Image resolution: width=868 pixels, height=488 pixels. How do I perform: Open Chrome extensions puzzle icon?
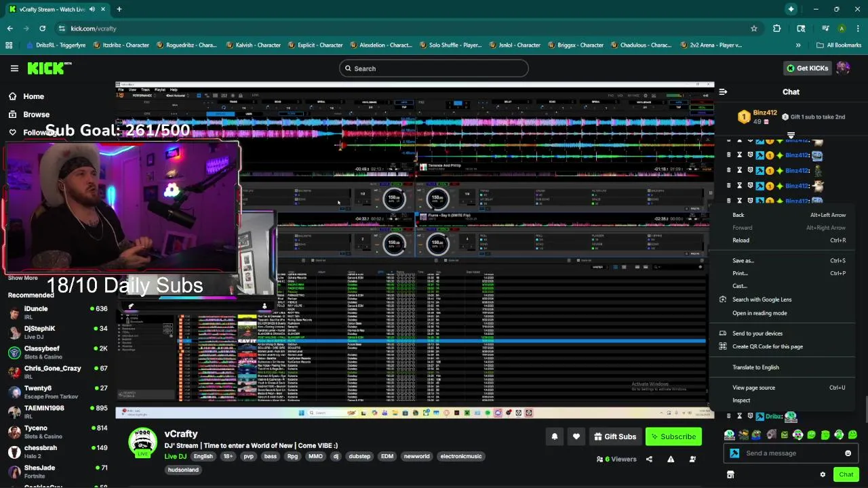(777, 28)
